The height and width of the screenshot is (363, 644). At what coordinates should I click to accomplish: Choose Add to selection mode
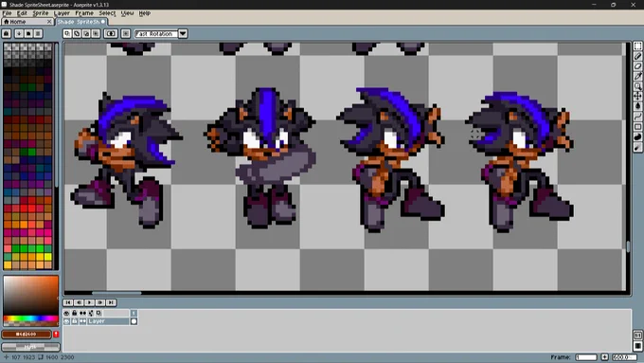click(x=77, y=34)
